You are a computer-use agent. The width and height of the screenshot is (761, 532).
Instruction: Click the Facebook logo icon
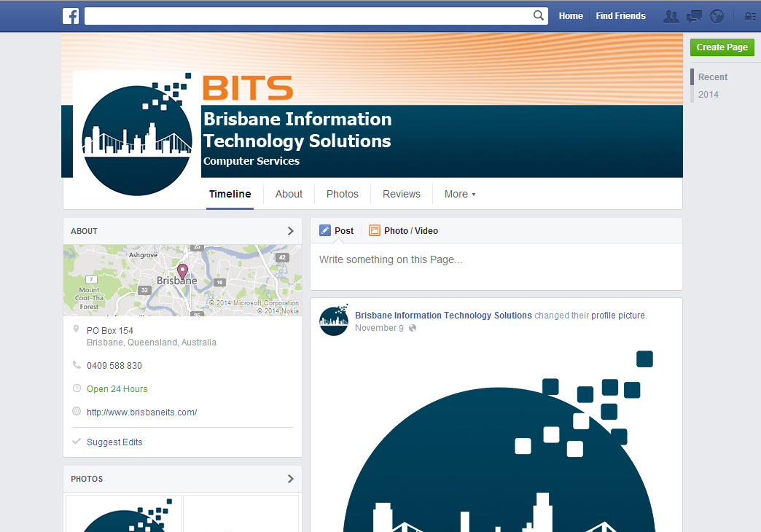pos(71,16)
